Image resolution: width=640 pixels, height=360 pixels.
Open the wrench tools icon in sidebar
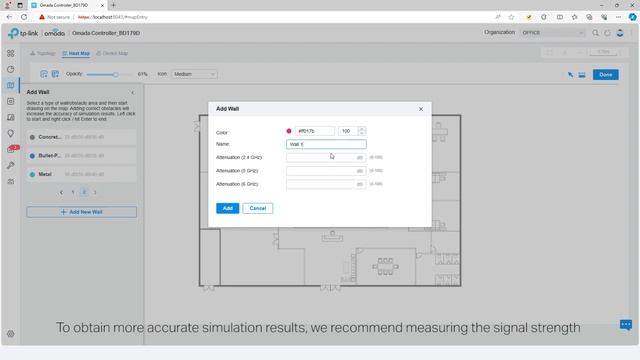[x=11, y=165]
